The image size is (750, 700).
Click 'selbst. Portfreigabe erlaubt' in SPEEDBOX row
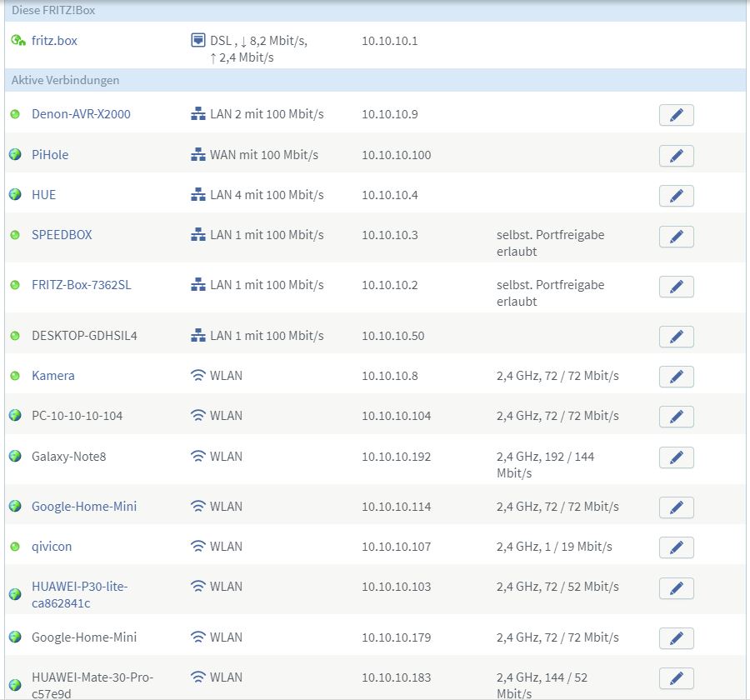[x=550, y=243]
